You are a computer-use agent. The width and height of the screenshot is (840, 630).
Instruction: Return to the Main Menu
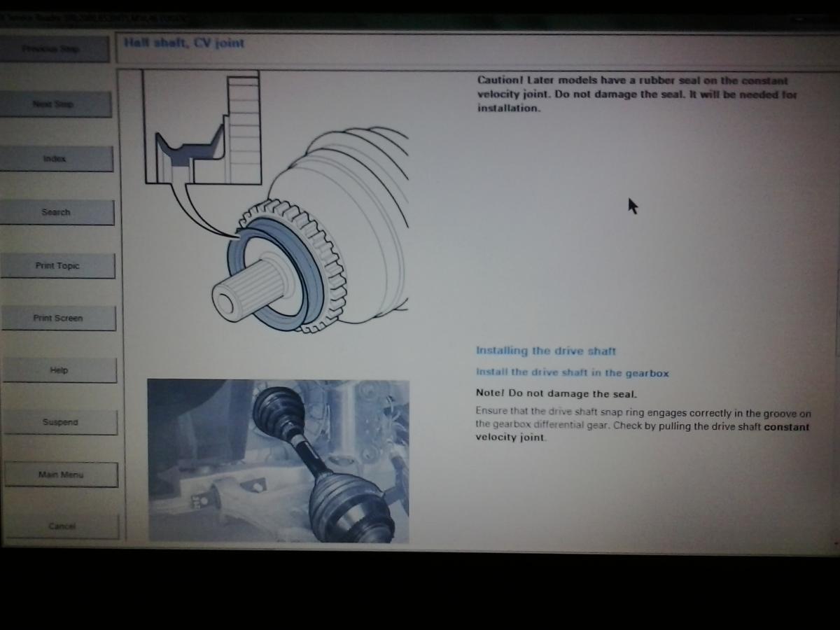61,475
